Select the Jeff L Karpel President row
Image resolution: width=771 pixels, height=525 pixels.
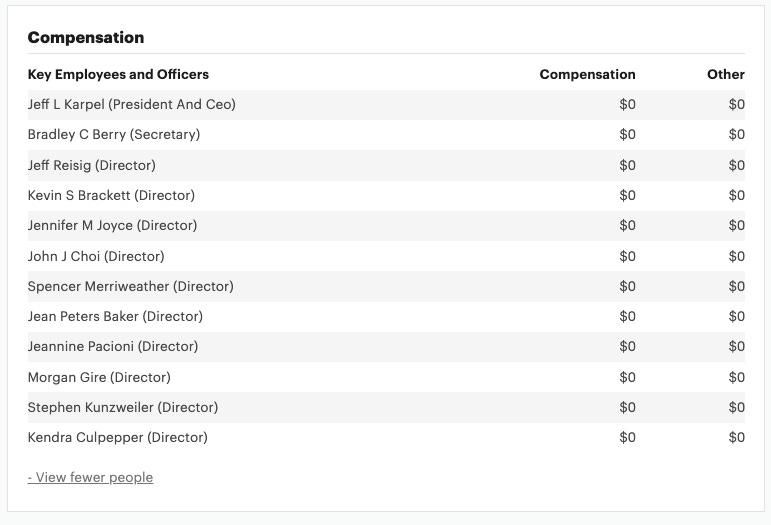click(386, 104)
